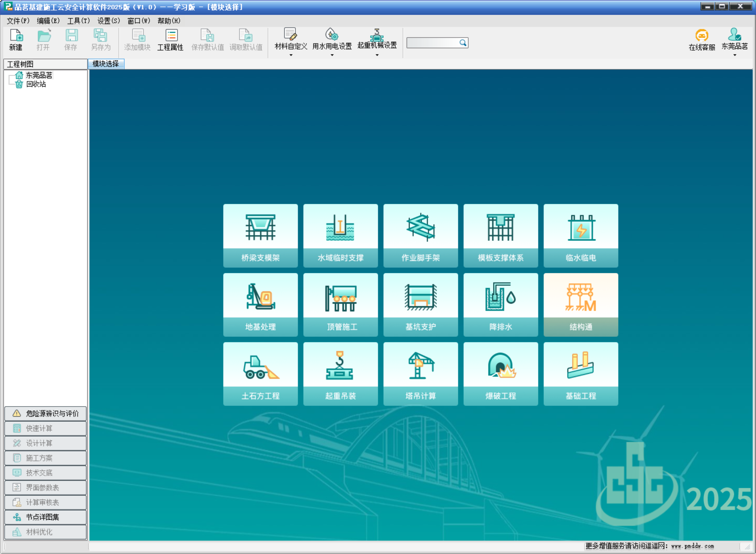
Task: Select the 降排水 module tile
Action: [x=501, y=304]
